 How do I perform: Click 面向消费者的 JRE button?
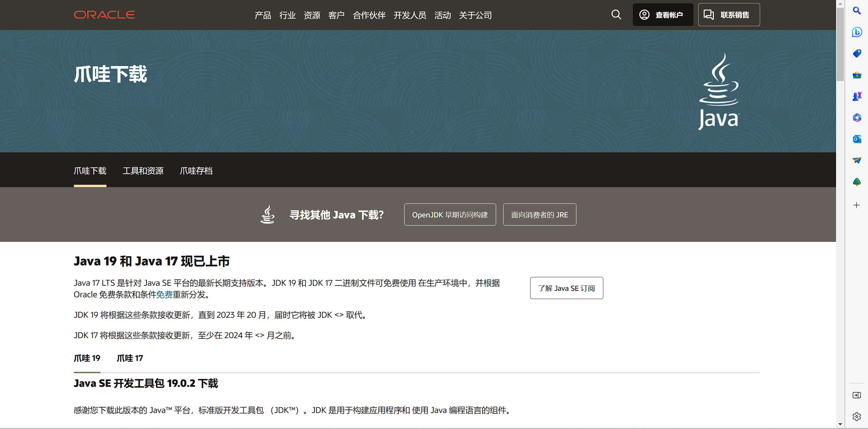click(540, 215)
